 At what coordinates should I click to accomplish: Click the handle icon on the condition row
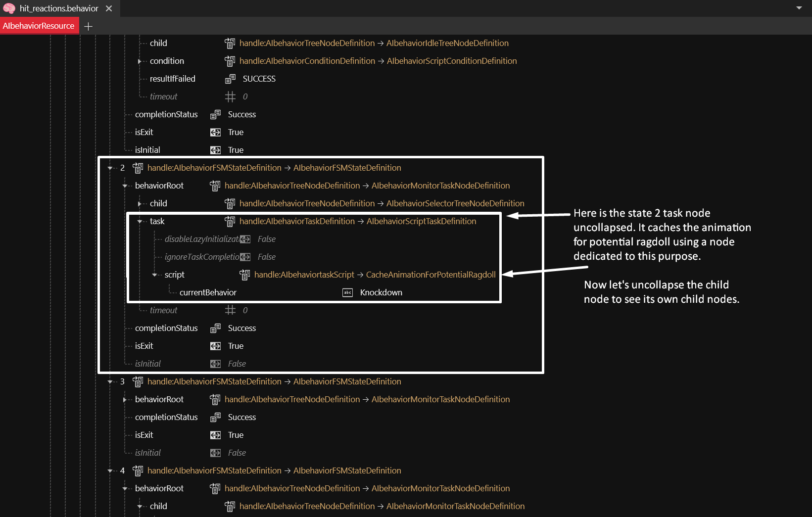click(x=230, y=61)
